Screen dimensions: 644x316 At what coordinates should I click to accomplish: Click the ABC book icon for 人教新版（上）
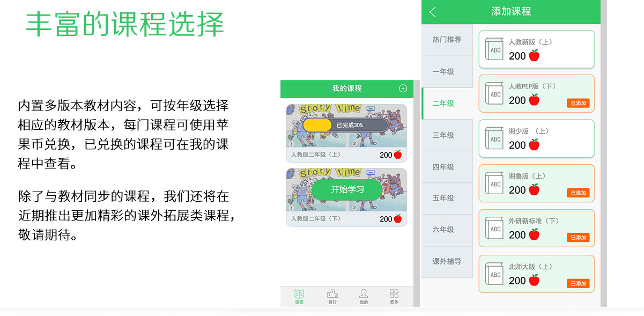click(494, 49)
